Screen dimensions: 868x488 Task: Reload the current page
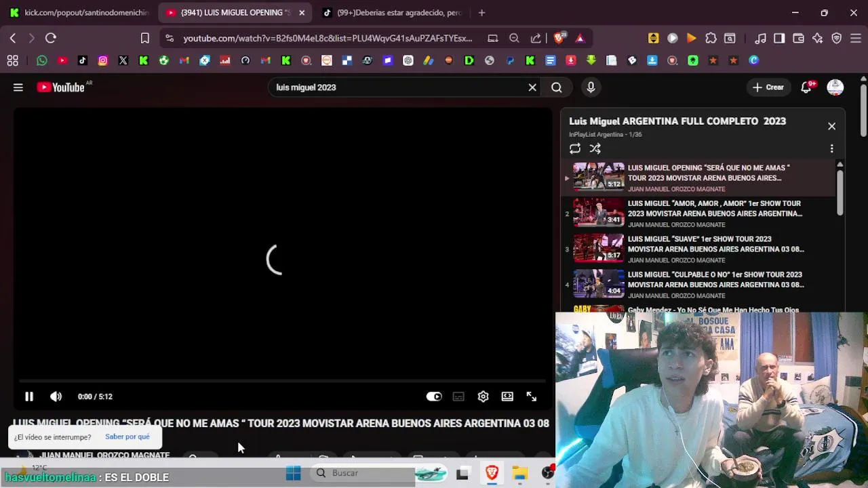tap(51, 39)
